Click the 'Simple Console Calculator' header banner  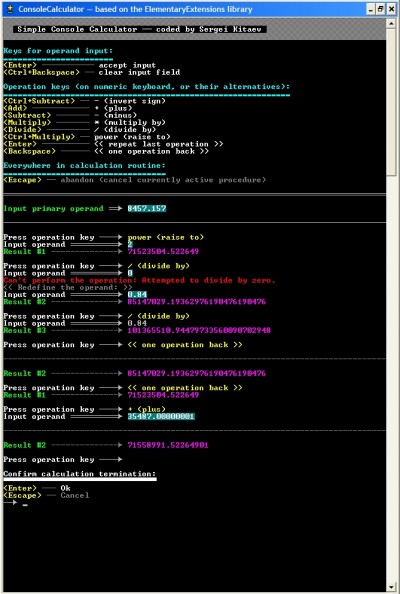(139, 29)
